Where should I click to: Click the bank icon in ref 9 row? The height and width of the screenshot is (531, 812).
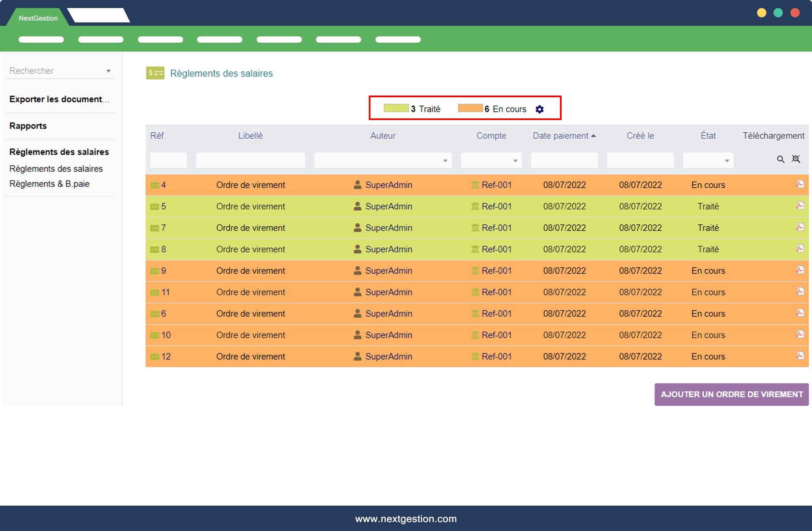(475, 271)
